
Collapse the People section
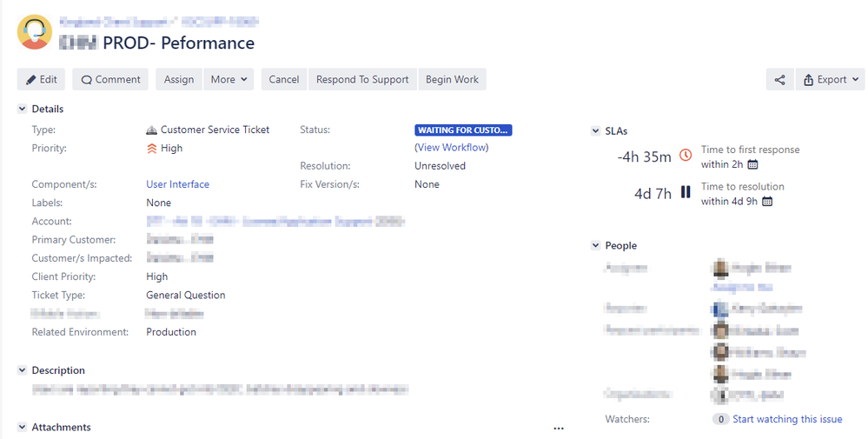(596, 245)
